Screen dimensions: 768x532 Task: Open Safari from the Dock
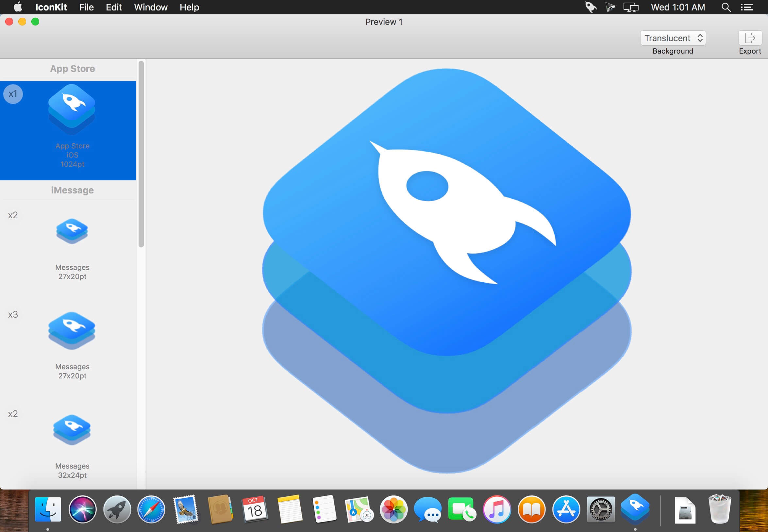pyautogui.click(x=151, y=509)
